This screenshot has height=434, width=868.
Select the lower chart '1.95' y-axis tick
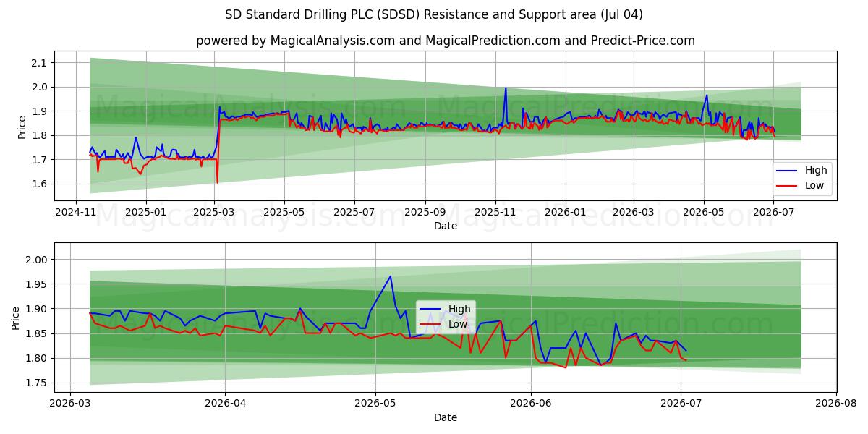(37, 284)
